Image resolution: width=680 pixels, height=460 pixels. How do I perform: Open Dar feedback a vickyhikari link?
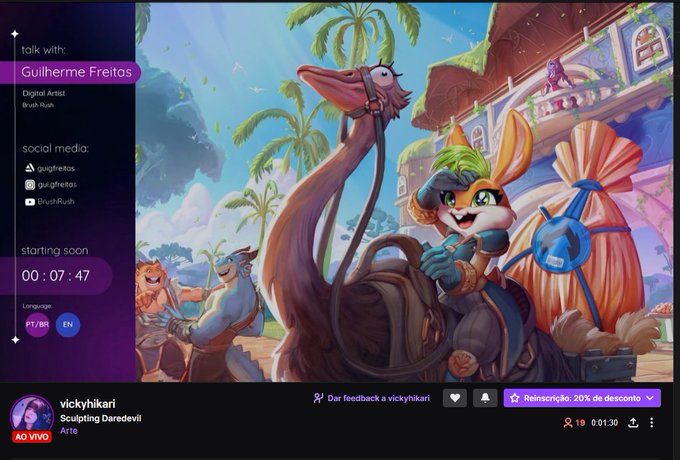coord(378,398)
